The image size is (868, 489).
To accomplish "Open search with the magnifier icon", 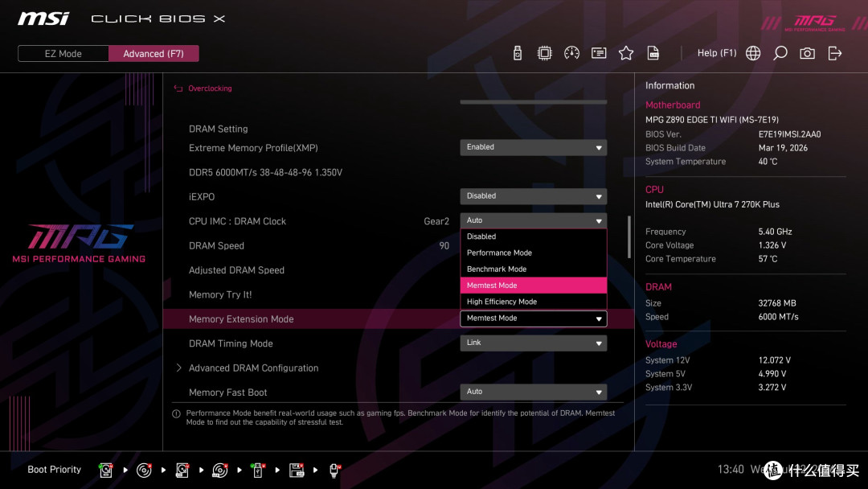I will tap(780, 53).
